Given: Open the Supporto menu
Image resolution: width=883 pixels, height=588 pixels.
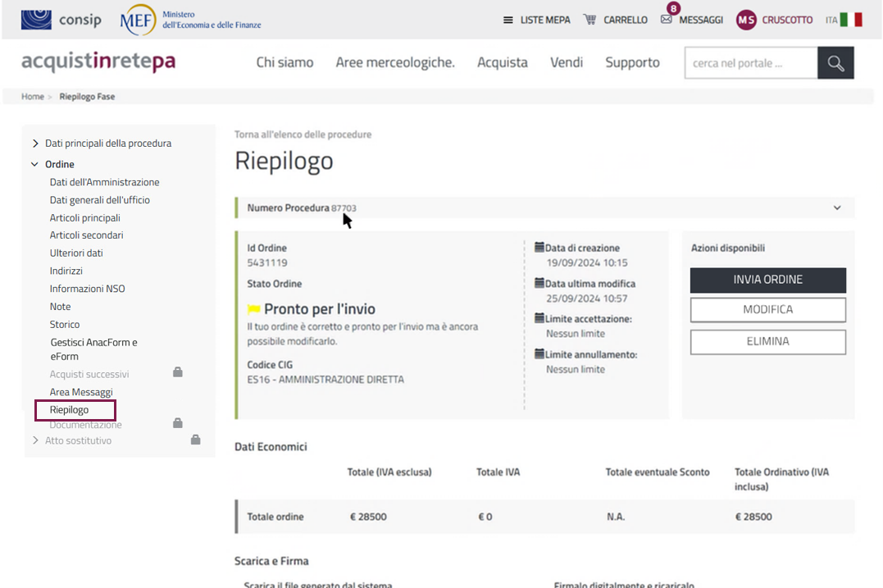Looking at the screenshot, I should (x=632, y=62).
